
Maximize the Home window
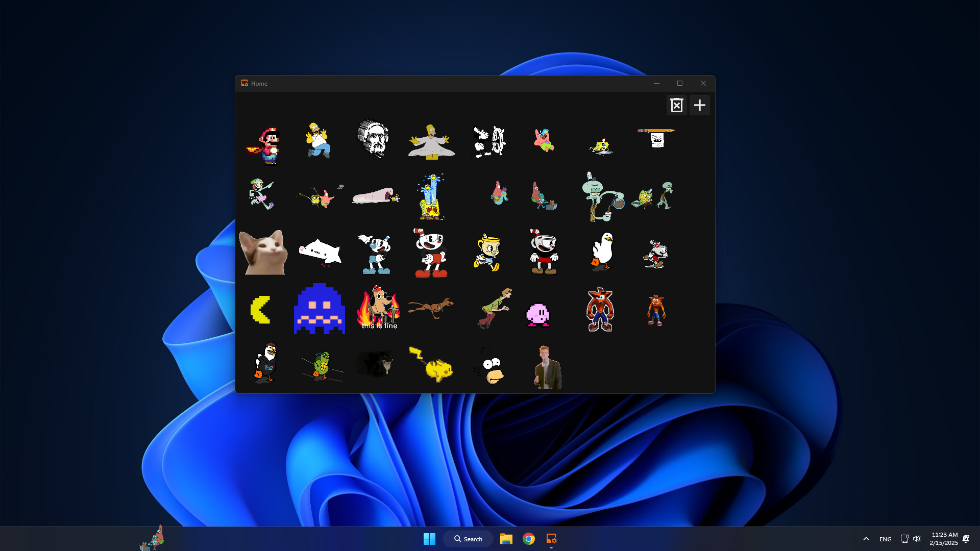pyautogui.click(x=679, y=83)
